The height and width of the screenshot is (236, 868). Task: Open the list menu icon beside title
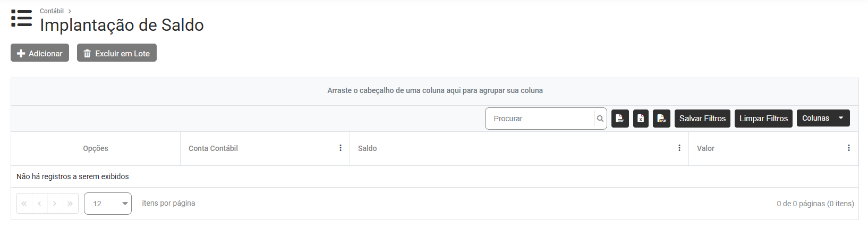[x=21, y=18]
